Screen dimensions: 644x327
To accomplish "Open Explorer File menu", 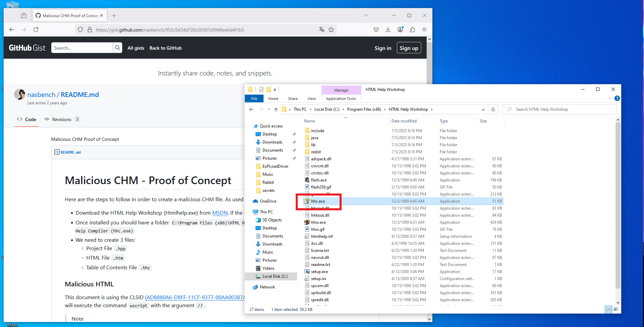I will point(254,99).
